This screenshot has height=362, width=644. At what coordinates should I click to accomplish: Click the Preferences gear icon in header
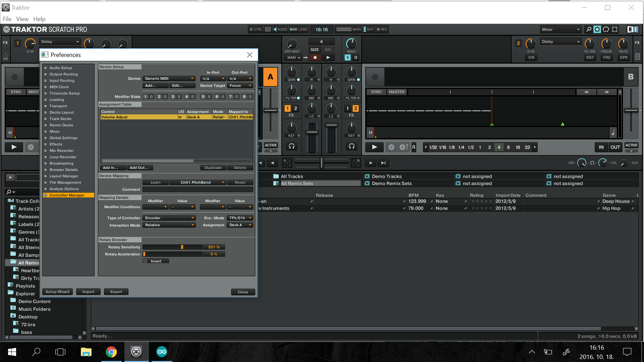597,30
